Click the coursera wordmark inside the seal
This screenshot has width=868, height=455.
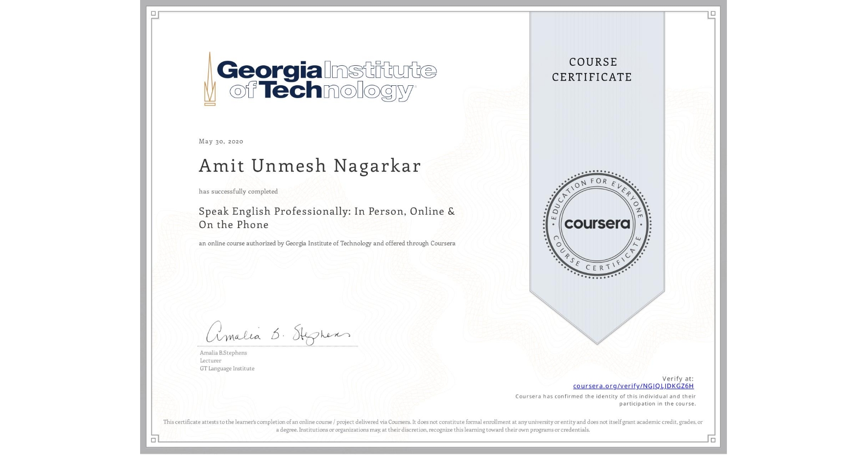(x=597, y=224)
